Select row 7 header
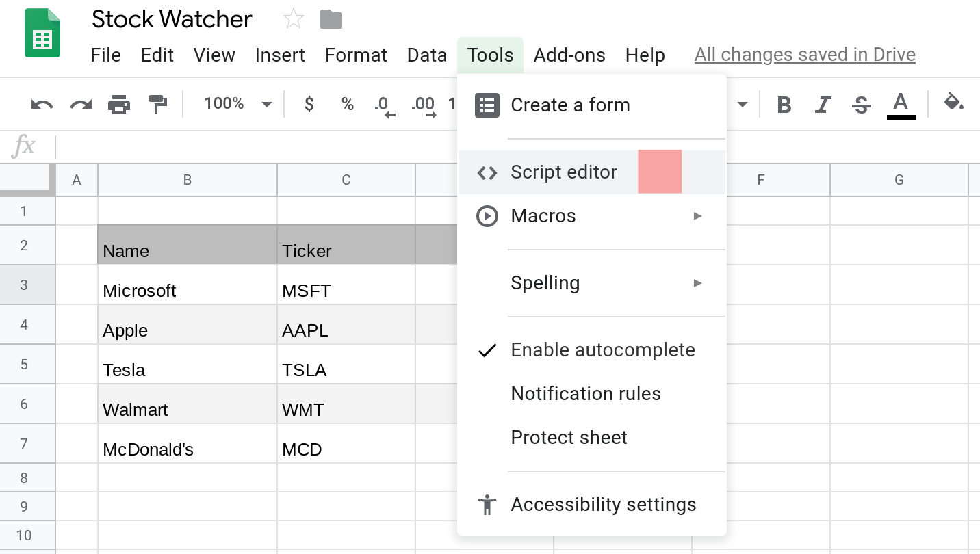This screenshot has height=554, width=980. tap(27, 443)
